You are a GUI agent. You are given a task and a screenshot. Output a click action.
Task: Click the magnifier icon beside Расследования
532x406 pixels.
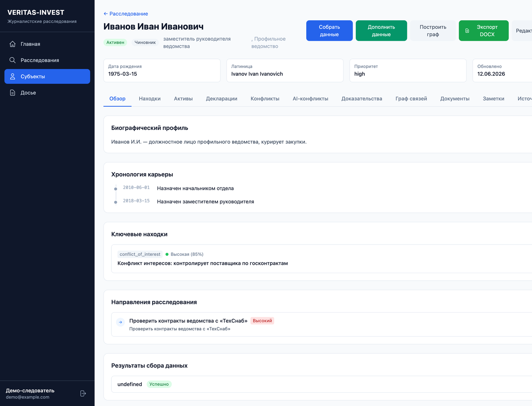(13, 60)
